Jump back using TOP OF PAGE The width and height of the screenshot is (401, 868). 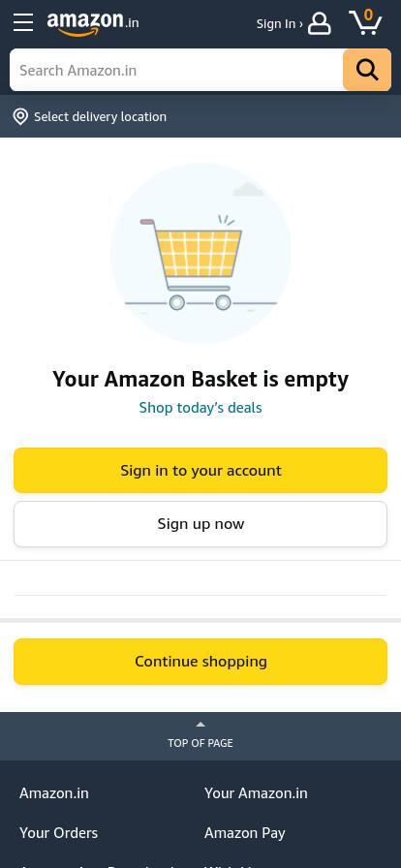pos(200,743)
